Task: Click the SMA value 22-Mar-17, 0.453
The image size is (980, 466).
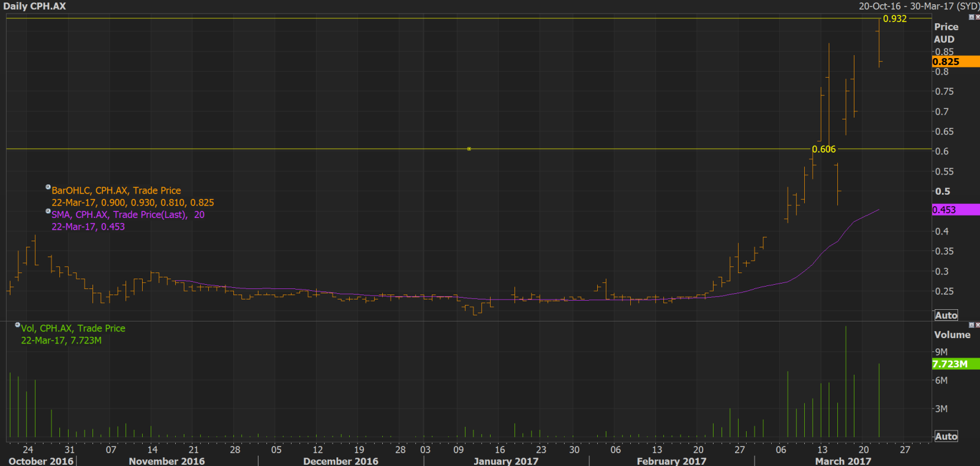Action: coord(88,227)
